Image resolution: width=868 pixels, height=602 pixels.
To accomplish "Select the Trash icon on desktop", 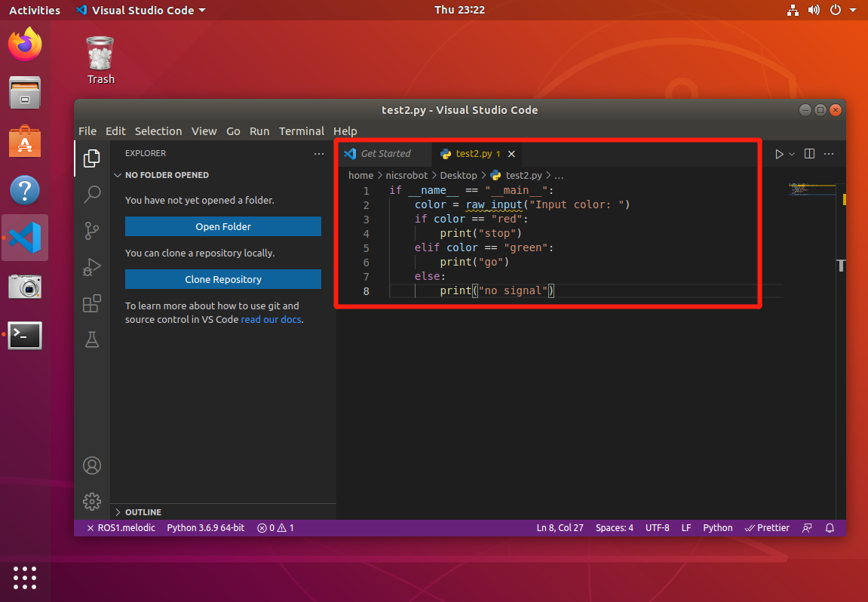I will (101, 60).
